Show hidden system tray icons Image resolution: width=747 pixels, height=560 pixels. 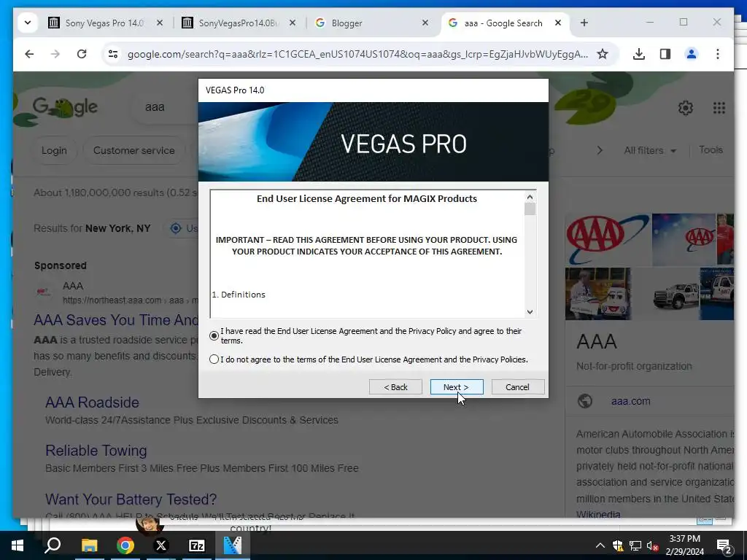600,545
